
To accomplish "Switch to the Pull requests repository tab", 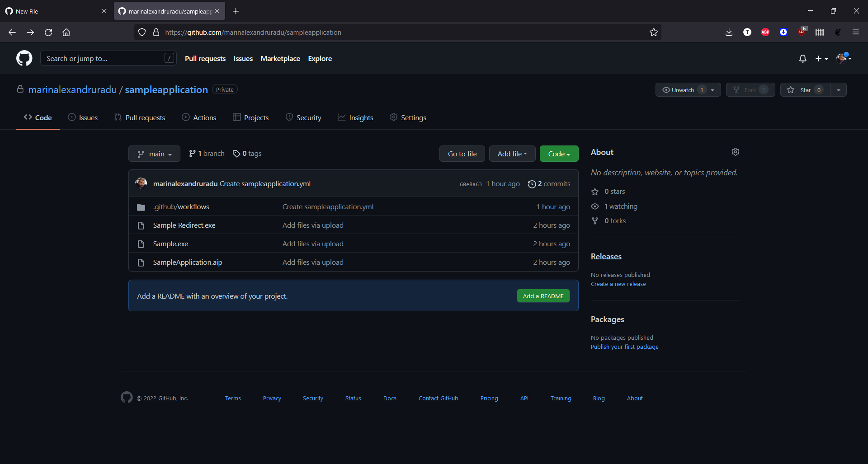I will 140,117.
